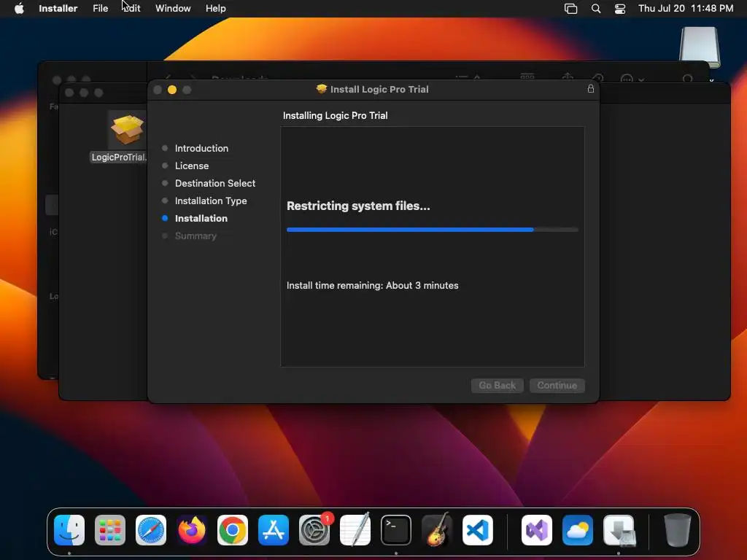Click 'Restricting system files...' status text
Viewport: 747px width, 560px height.
[358, 206]
